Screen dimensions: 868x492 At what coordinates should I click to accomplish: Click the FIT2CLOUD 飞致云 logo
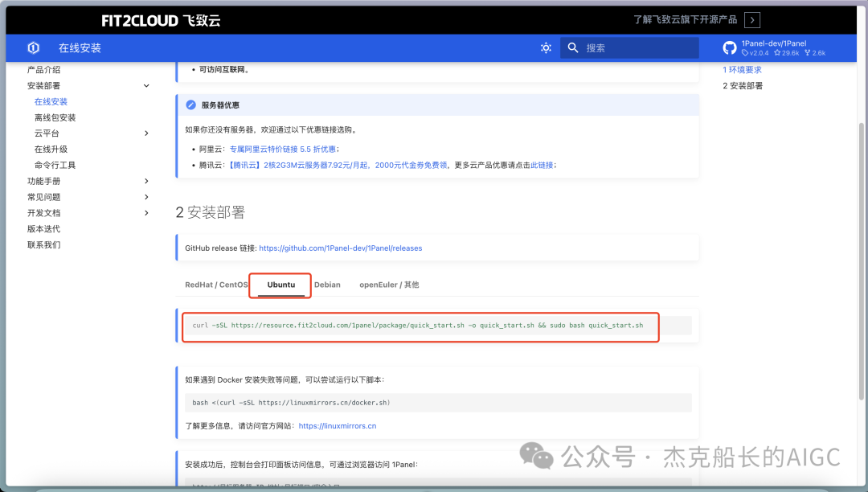pos(161,20)
